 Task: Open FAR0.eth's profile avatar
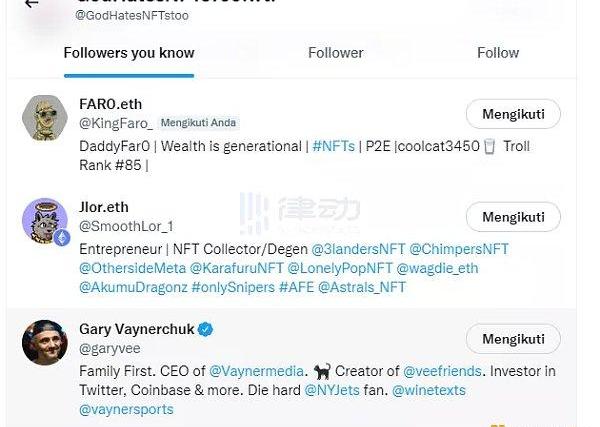(45, 117)
